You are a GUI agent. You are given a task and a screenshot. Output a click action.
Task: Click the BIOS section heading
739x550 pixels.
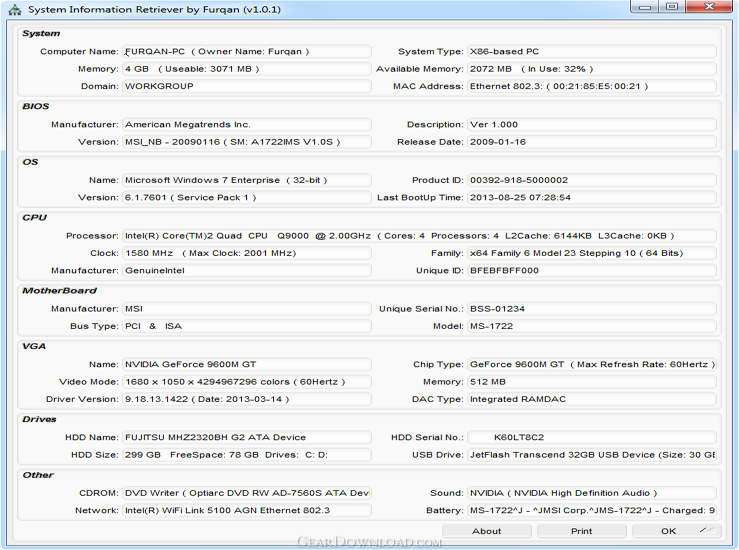point(35,107)
